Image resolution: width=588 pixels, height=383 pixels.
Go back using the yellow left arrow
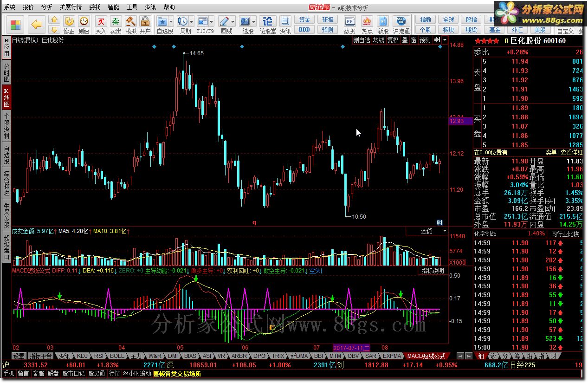(x=37, y=24)
